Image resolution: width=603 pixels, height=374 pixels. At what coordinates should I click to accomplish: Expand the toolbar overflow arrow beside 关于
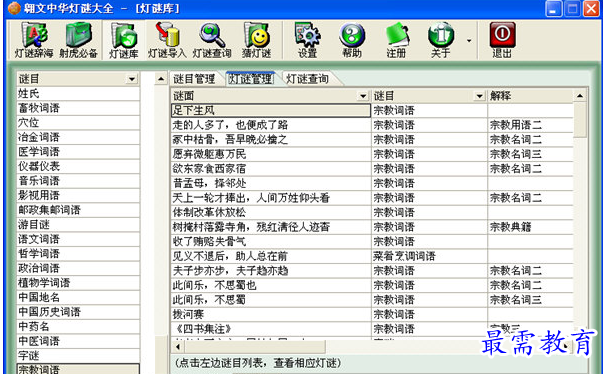(469, 40)
